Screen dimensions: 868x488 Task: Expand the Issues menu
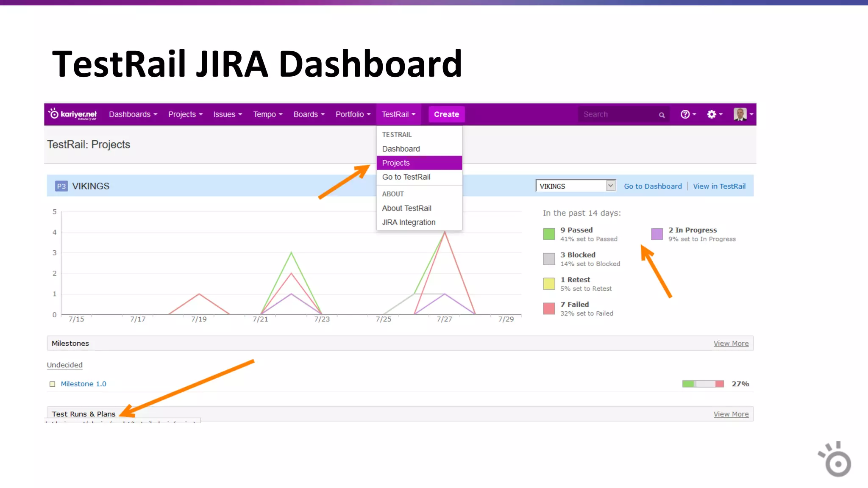[228, 114]
